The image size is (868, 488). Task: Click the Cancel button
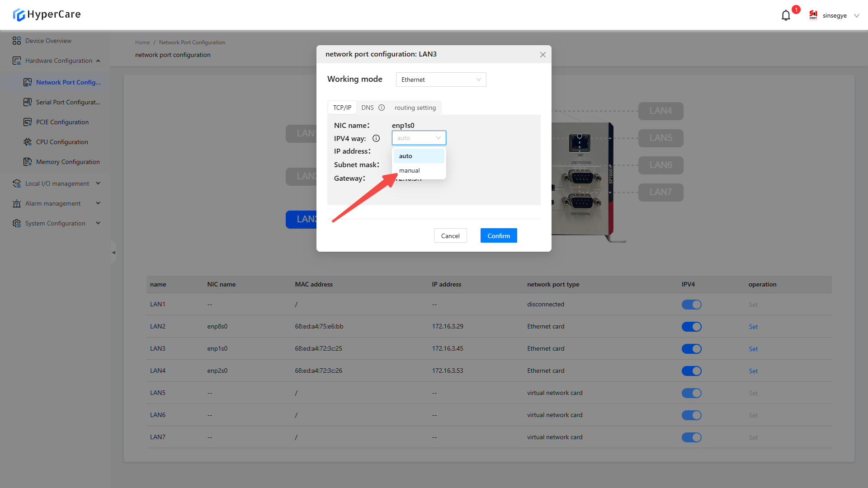coord(450,236)
